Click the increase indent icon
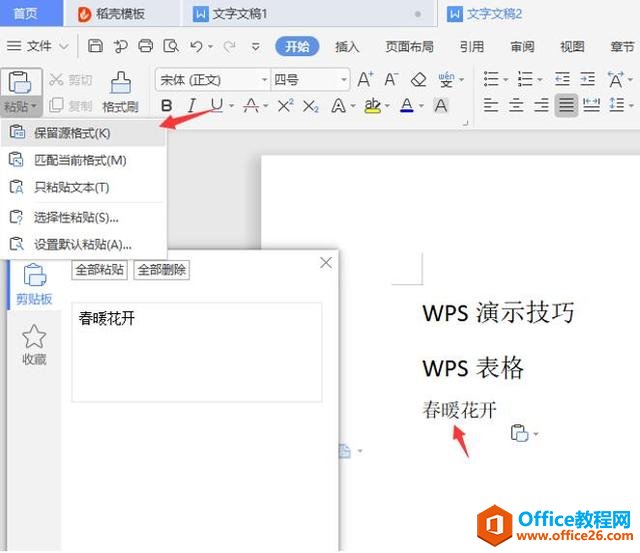640x553 pixels. pyautogui.click(x=587, y=79)
